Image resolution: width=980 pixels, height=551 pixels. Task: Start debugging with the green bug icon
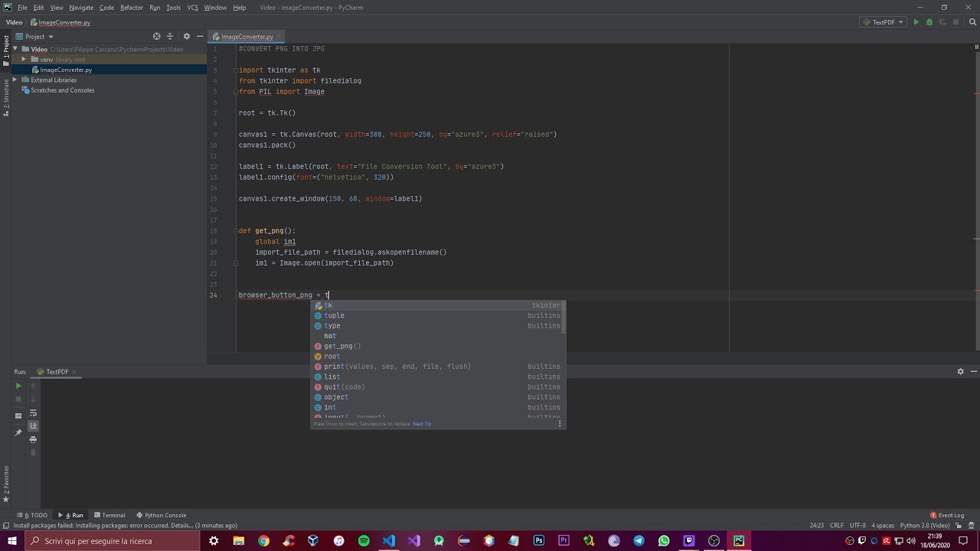coord(929,22)
